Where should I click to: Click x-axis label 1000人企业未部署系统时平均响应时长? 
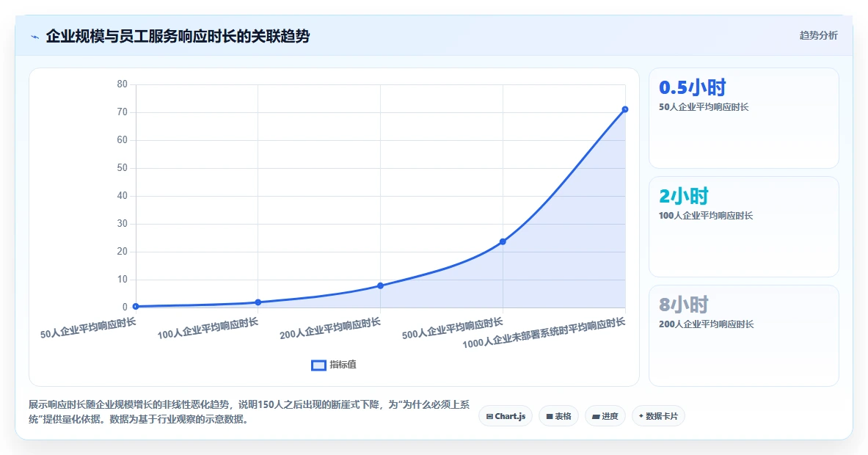[544, 332]
